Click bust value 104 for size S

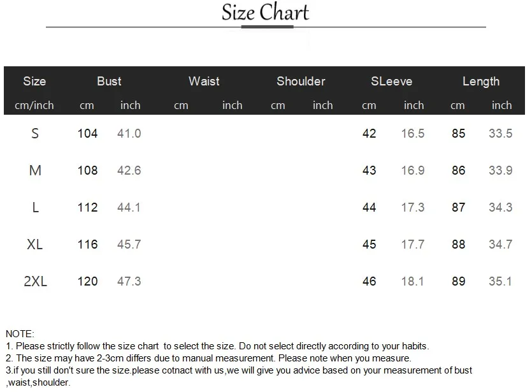coord(87,133)
